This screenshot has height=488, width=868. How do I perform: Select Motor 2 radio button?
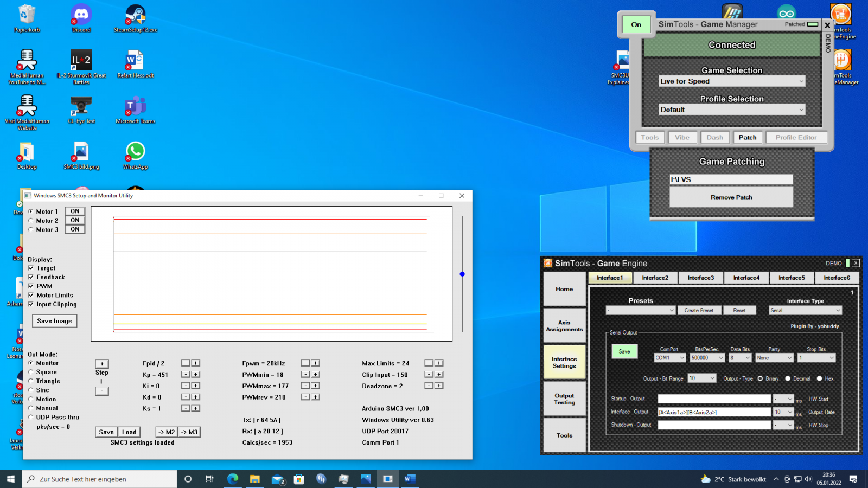pyautogui.click(x=31, y=221)
